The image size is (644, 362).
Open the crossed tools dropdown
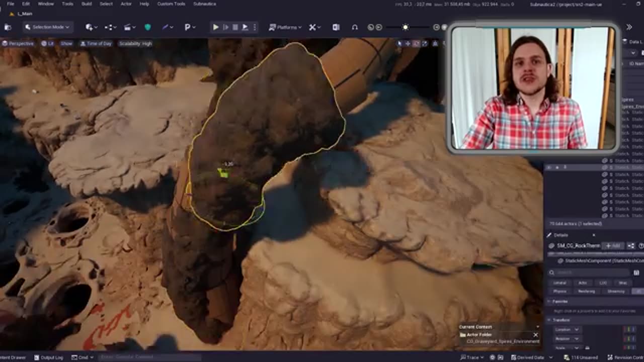tap(315, 27)
